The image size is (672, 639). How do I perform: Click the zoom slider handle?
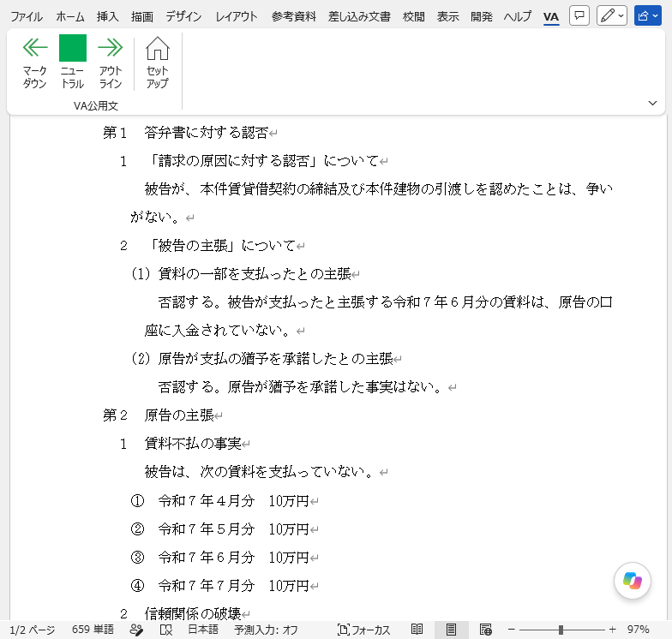click(561, 630)
